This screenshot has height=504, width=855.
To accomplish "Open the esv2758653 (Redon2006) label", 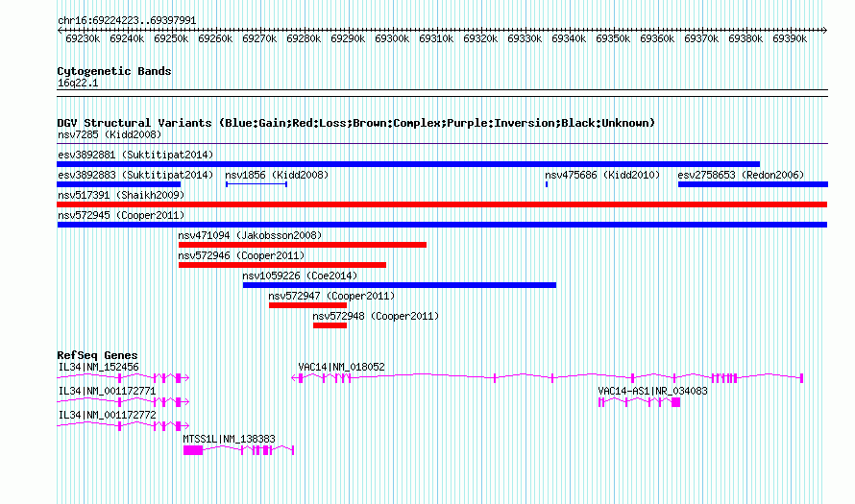I will [x=741, y=175].
